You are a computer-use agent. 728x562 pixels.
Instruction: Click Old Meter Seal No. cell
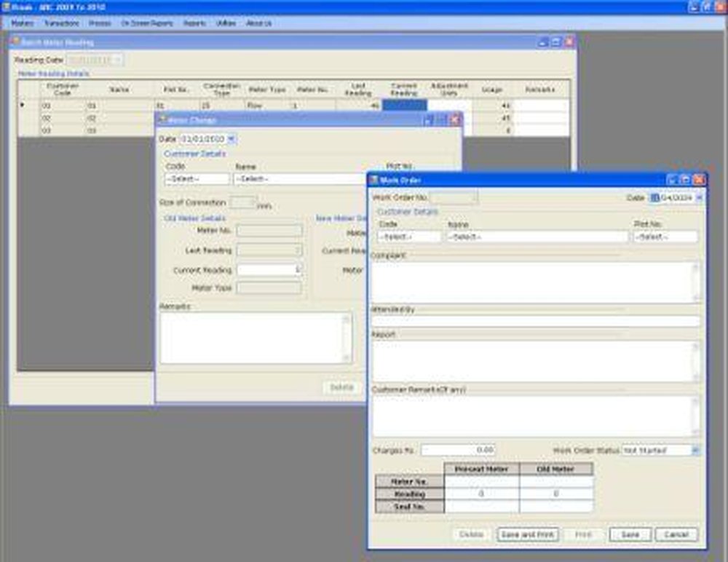point(556,507)
